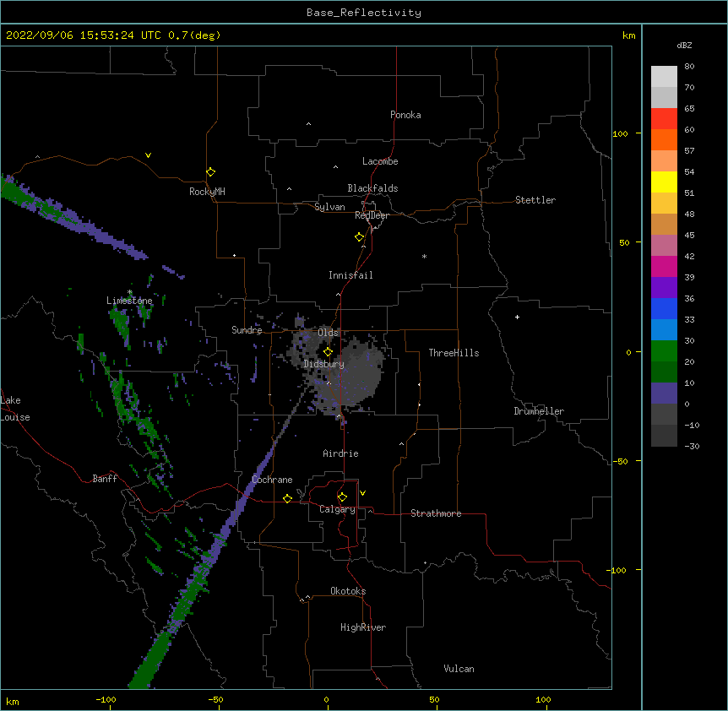Click the RockyMH label
Image resolution: width=728 pixels, height=711 pixels.
207,192
